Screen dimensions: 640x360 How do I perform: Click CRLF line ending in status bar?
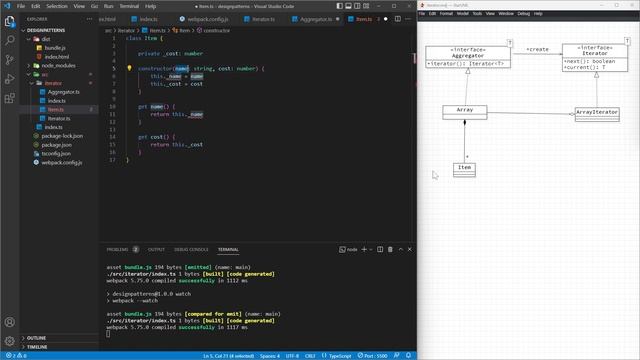(310, 356)
